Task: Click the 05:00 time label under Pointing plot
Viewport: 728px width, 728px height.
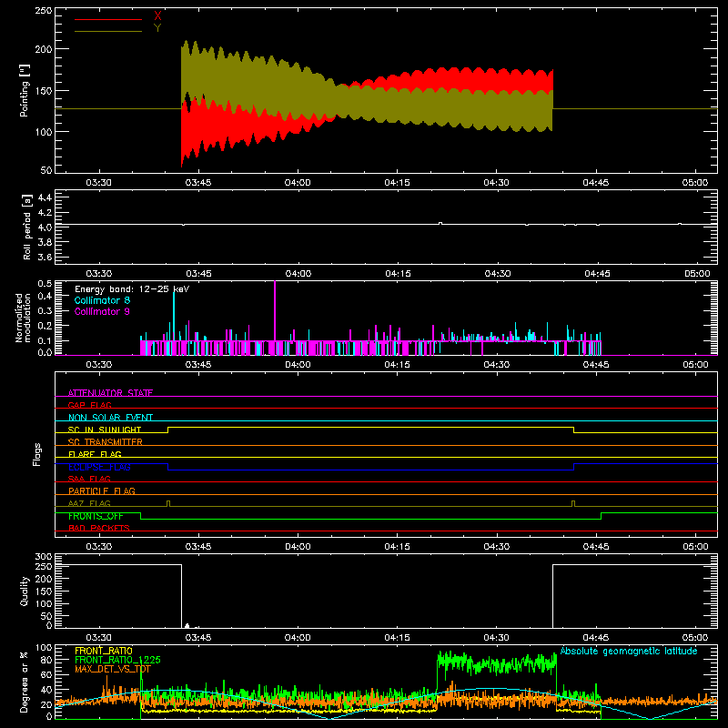Action: click(x=695, y=183)
